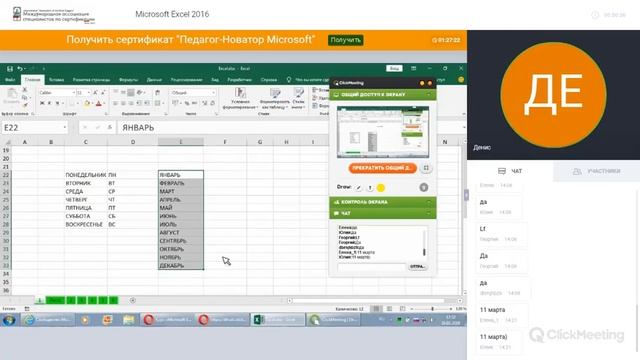
Task: Click the gray round icon in Draw row
Action: (424, 187)
